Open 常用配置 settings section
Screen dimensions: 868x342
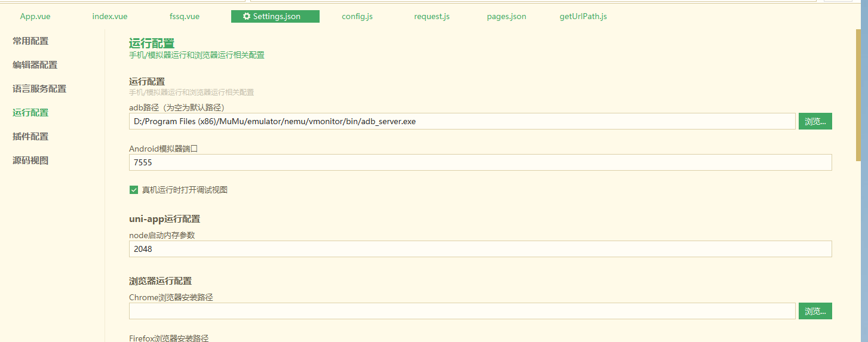pyautogui.click(x=30, y=41)
